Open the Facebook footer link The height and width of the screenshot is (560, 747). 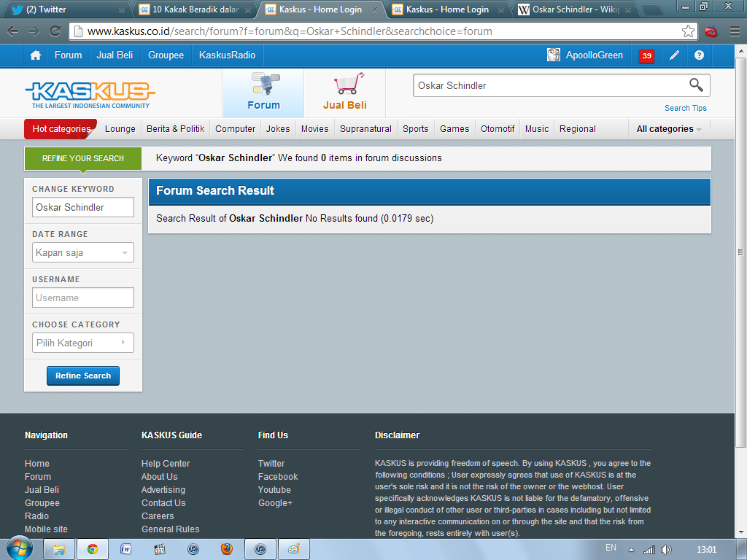click(278, 477)
